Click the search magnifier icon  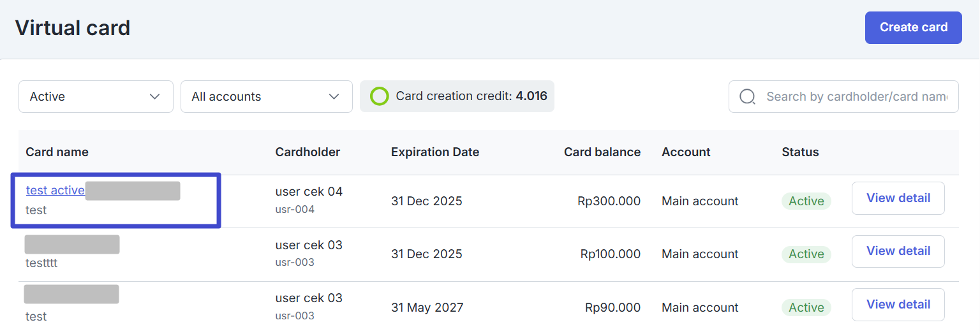tap(747, 97)
